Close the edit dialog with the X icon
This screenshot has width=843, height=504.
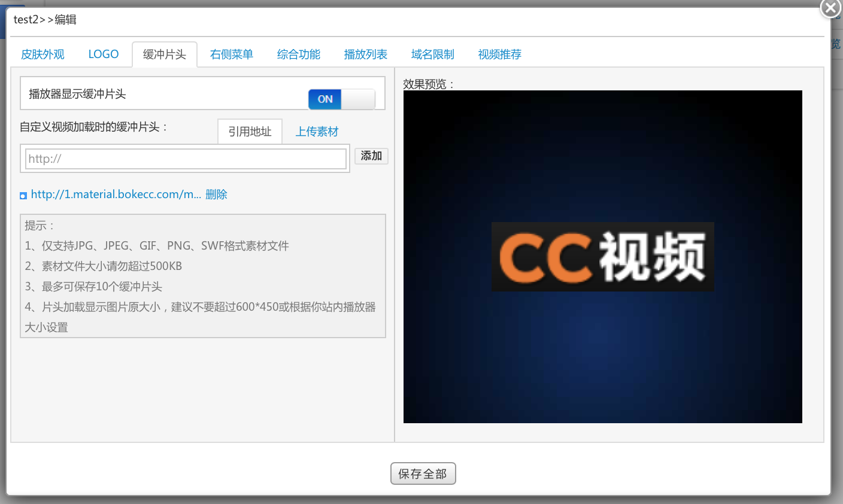pyautogui.click(x=830, y=8)
